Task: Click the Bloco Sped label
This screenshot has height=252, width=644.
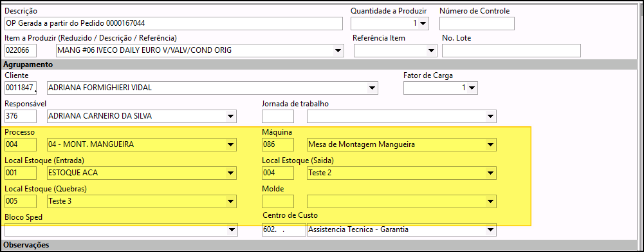Action: tap(23, 217)
